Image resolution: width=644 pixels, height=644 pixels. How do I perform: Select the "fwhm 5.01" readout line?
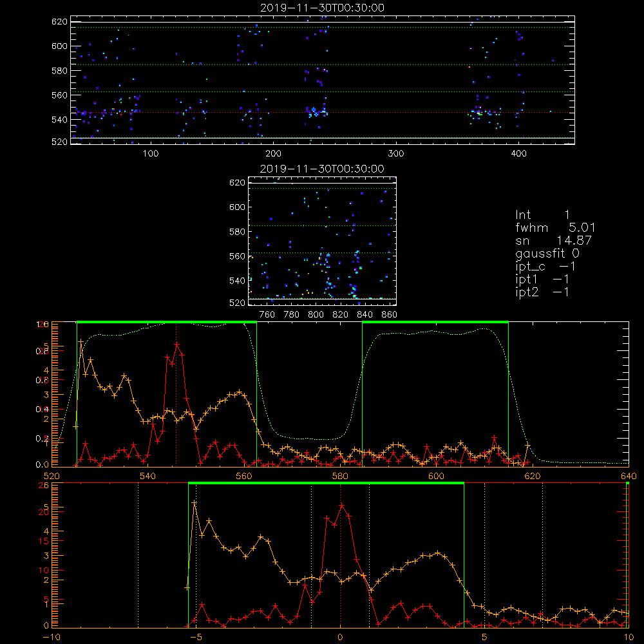click(555, 227)
